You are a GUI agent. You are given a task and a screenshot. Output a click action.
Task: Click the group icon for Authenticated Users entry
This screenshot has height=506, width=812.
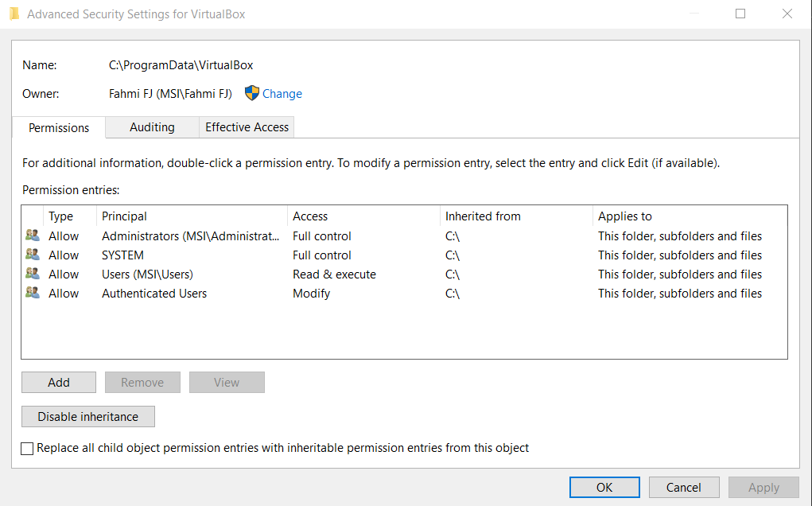(x=33, y=293)
